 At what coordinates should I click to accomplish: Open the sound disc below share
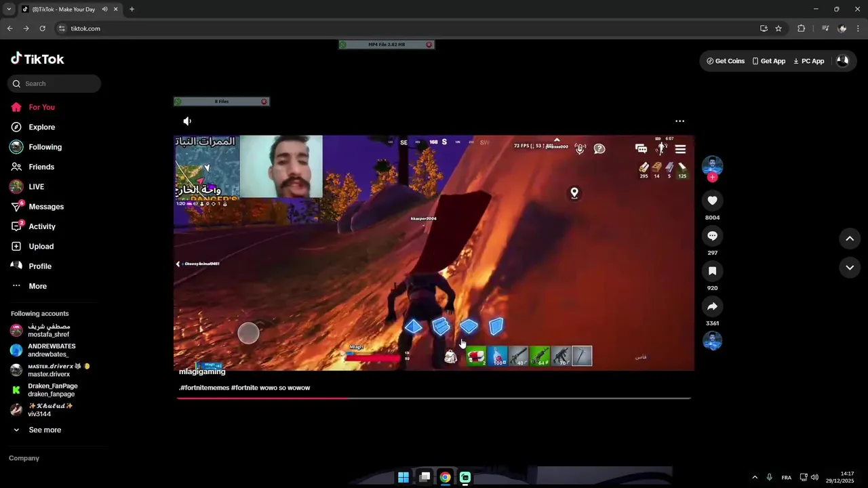(712, 340)
